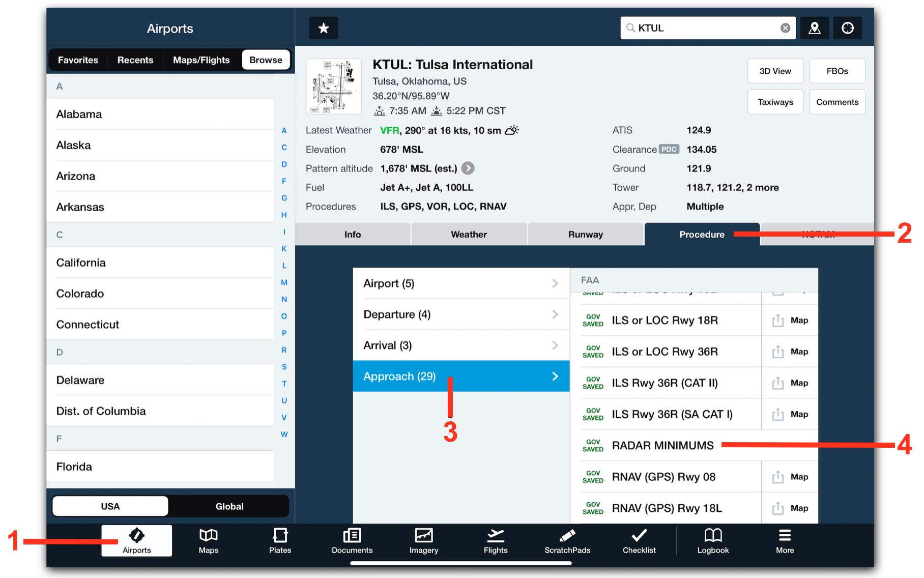Click the KTUL search input field
The height and width of the screenshot is (578, 924).
pos(707,28)
